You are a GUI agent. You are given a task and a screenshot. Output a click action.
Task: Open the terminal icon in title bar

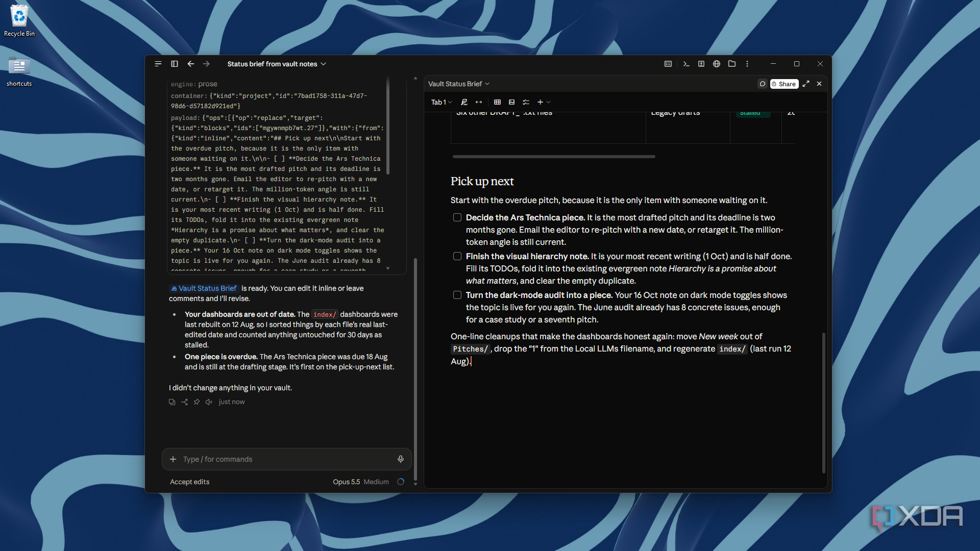coord(686,64)
